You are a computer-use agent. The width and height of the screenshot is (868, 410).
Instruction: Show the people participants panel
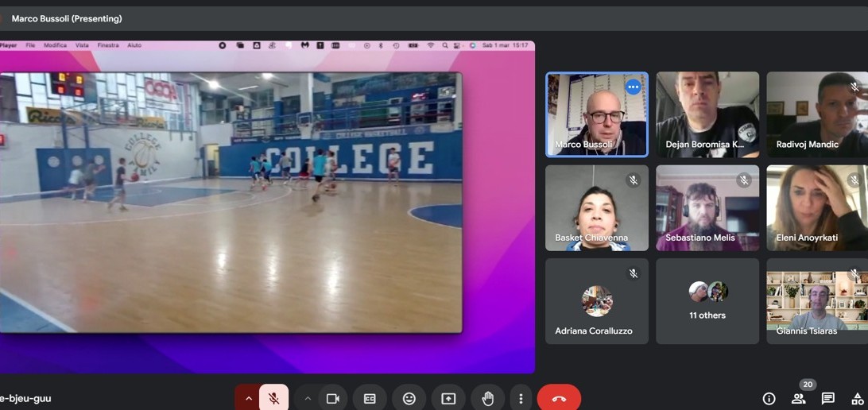point(799,398)
